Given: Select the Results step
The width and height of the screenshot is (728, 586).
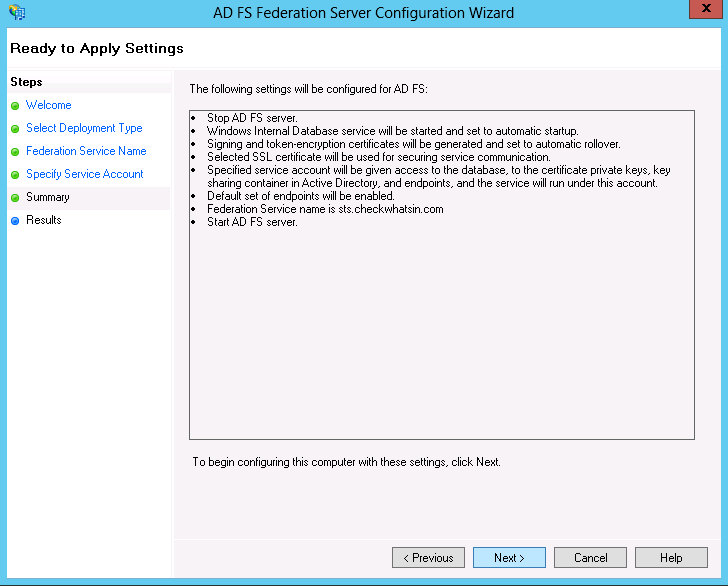Looking at the screenshot, I should point(44,220).
